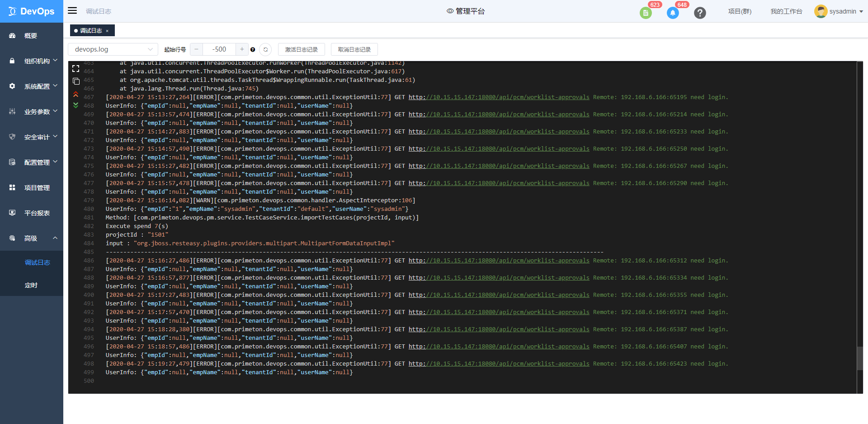Viewport: 868px width, 424px height.
Task: Click the 安全审计 shield icon
Action: (x=12, y=137)
